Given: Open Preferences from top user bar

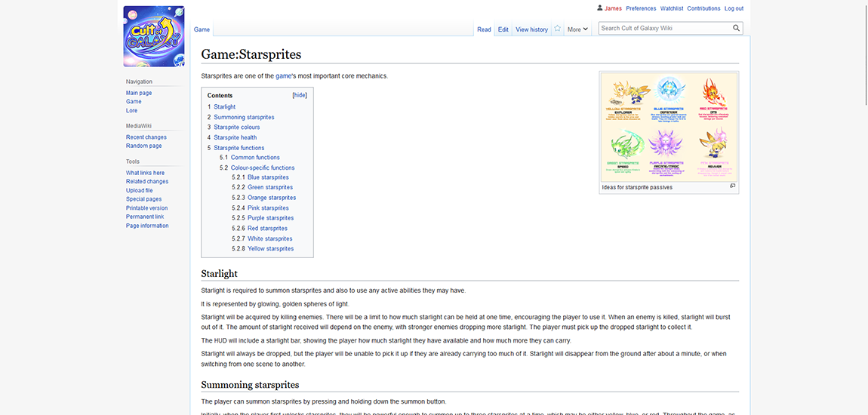Looking at the screenshot, I should point(641,8).
